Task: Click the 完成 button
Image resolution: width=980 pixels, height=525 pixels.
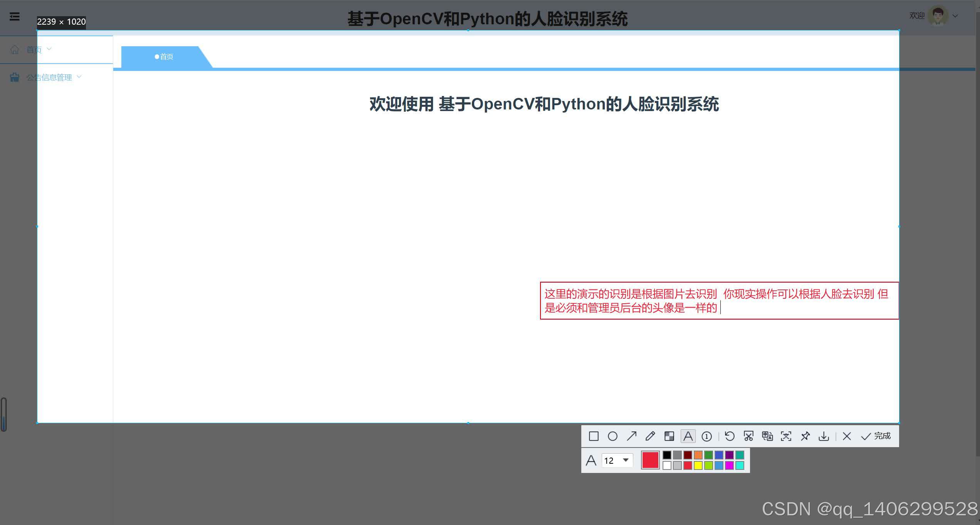Action: click(x=876, y=436)
